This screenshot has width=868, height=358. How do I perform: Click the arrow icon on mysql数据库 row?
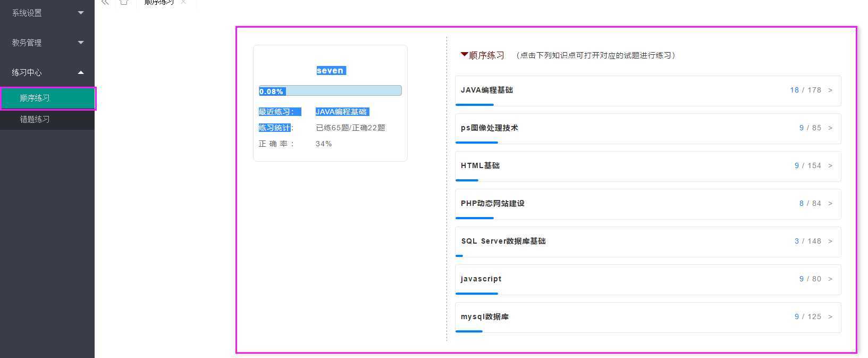(830, 317)
